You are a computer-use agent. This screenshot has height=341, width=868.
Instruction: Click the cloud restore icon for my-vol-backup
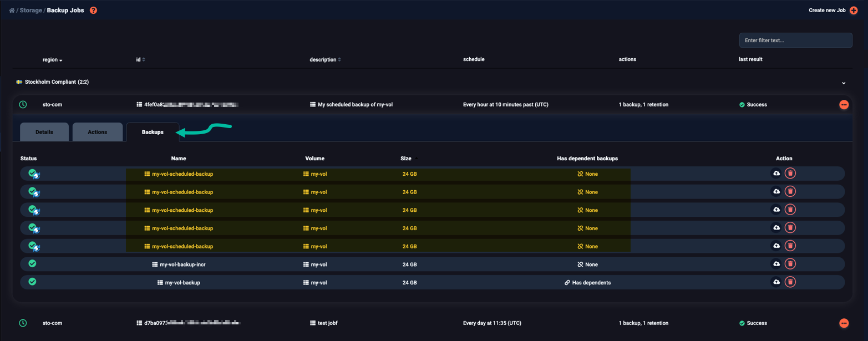coord(776,282)
